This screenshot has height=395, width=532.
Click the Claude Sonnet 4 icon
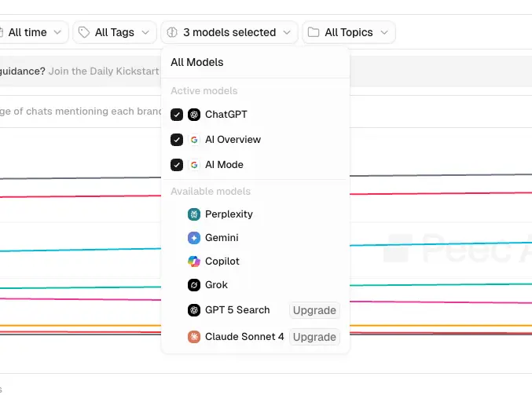(194, 337)
